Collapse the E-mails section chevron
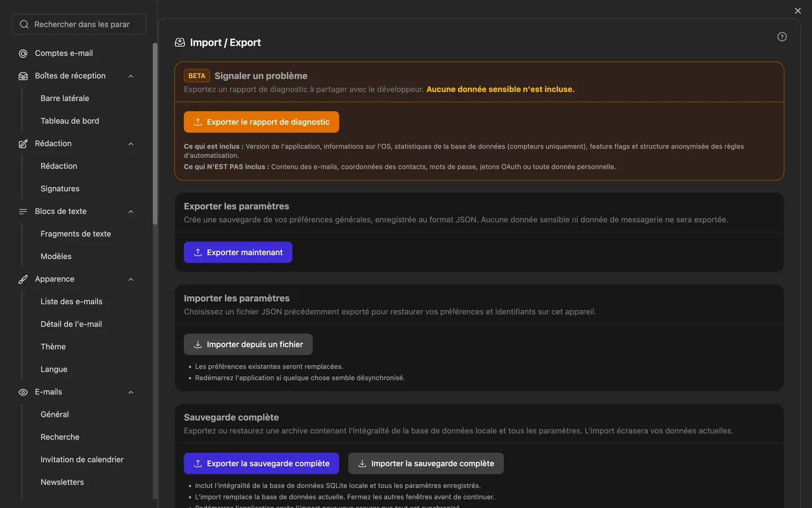The image size is (812, 508). 131,392
